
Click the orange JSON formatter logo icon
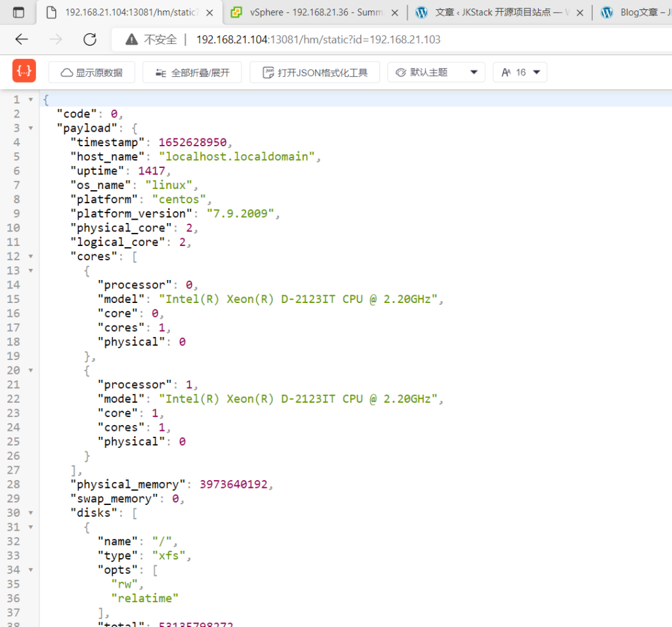click(24, 71)
